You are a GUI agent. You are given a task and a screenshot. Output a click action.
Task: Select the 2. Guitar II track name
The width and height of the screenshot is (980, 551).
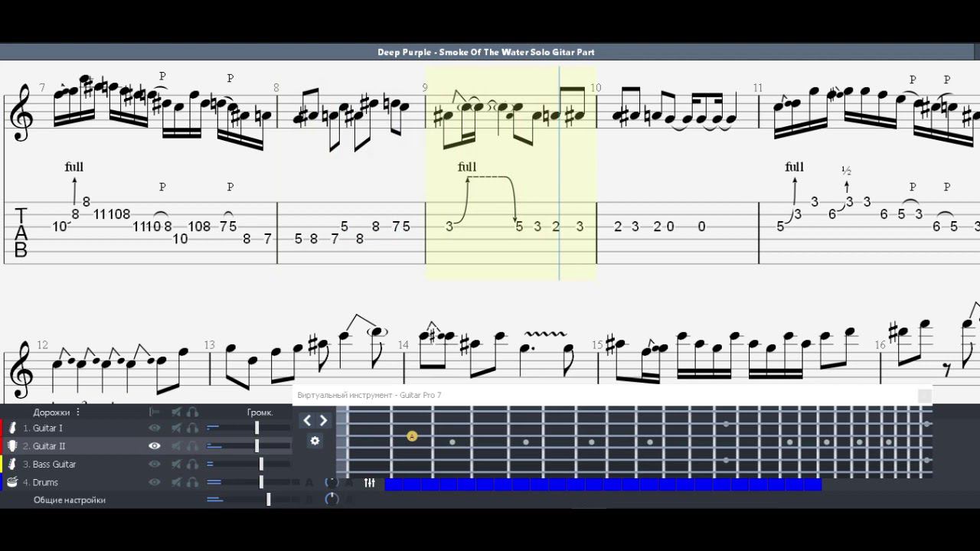(x=44, y=446)
